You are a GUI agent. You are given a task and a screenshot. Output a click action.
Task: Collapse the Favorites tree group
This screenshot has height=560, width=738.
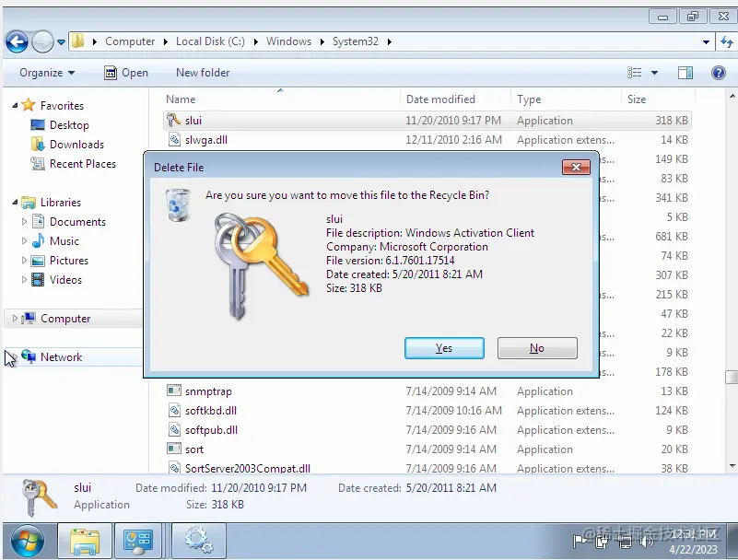(15, 105)
